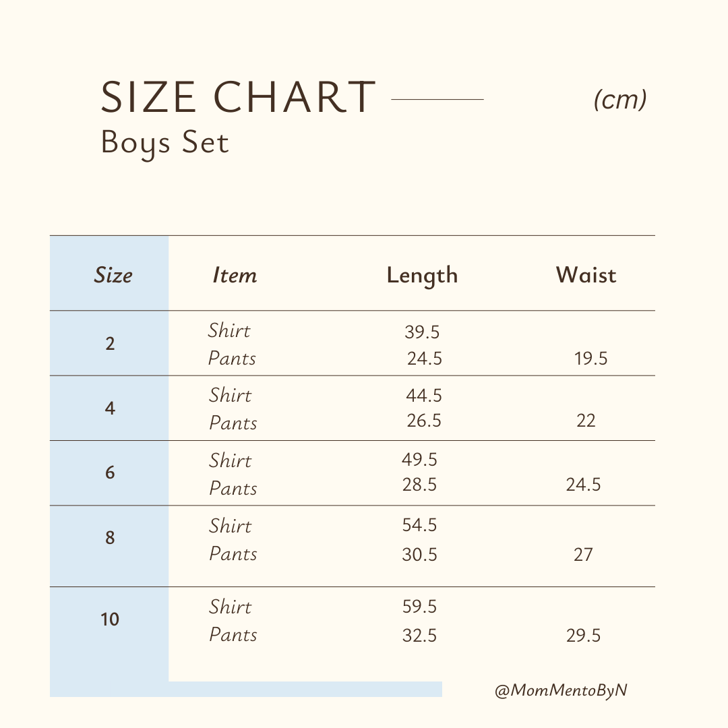The width and height of the screenshot is (728, 728).
Task: Click the (cm) unit label
Action: pos(620,100)
